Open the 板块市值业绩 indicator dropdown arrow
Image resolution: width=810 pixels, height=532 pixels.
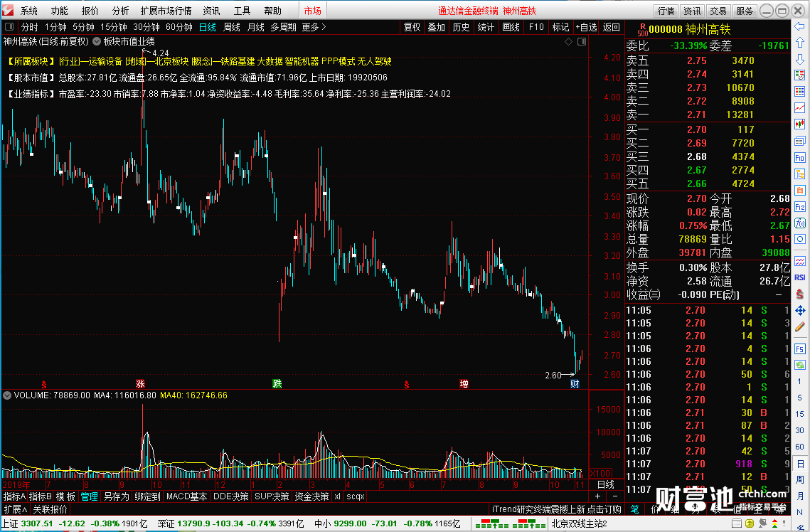click(x=97, y=41)
